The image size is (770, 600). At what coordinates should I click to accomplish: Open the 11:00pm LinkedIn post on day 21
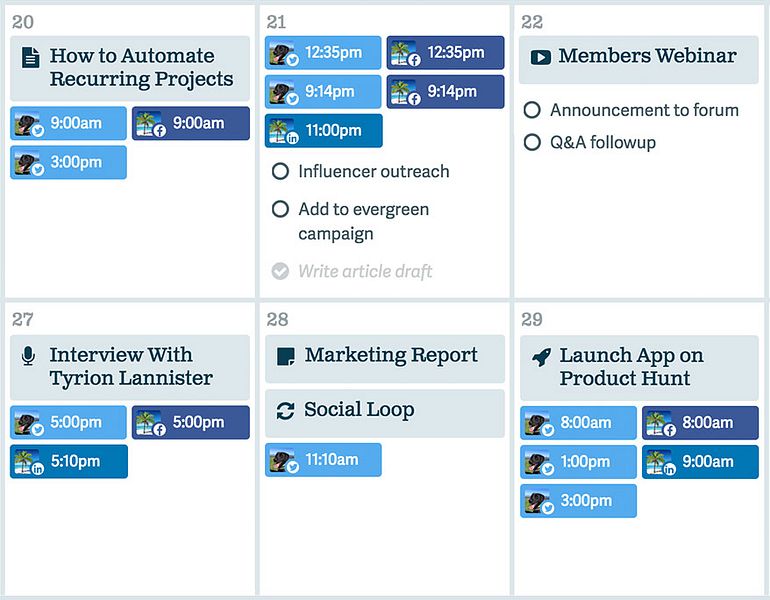(324, 131)
